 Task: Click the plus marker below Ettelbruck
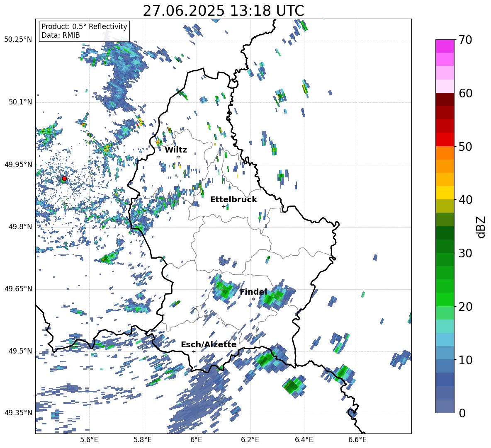coord(224,206)
